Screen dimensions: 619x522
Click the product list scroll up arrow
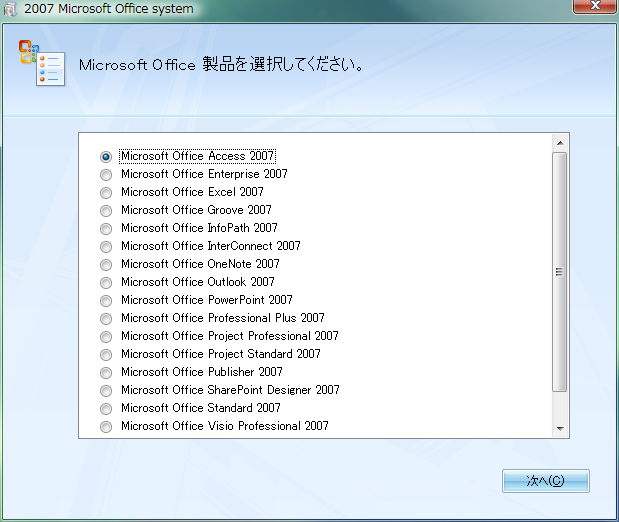tap(560, 143)
